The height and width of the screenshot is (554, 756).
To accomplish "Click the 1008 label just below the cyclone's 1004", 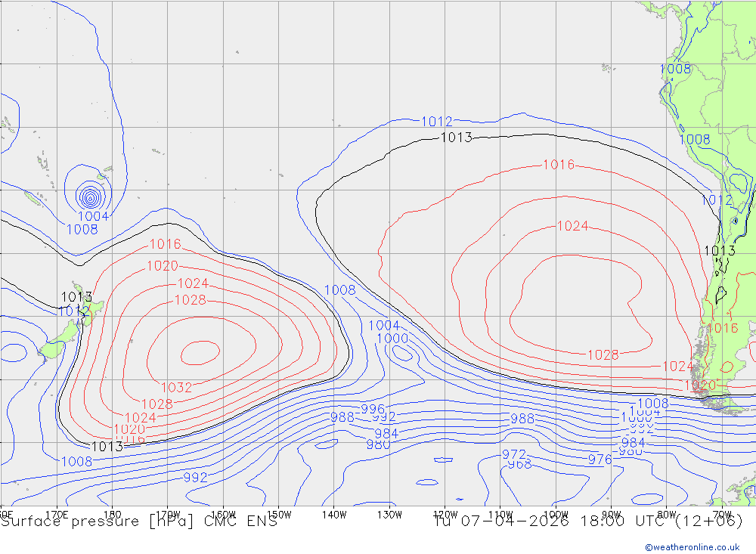I will pos(82,230).
